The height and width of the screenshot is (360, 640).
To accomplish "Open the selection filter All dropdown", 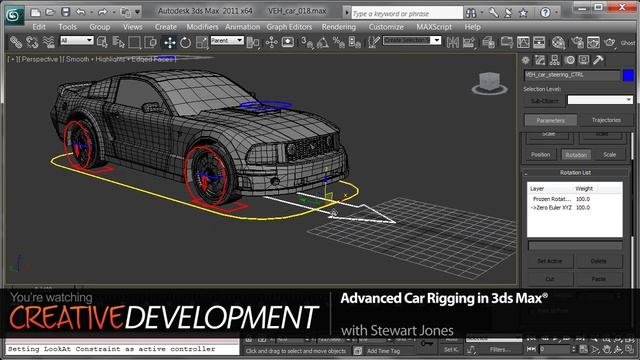I will [77, 40].
